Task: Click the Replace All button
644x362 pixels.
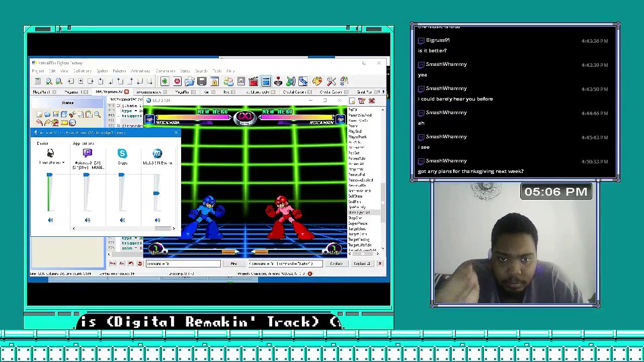Action: (x=362, y=264)
